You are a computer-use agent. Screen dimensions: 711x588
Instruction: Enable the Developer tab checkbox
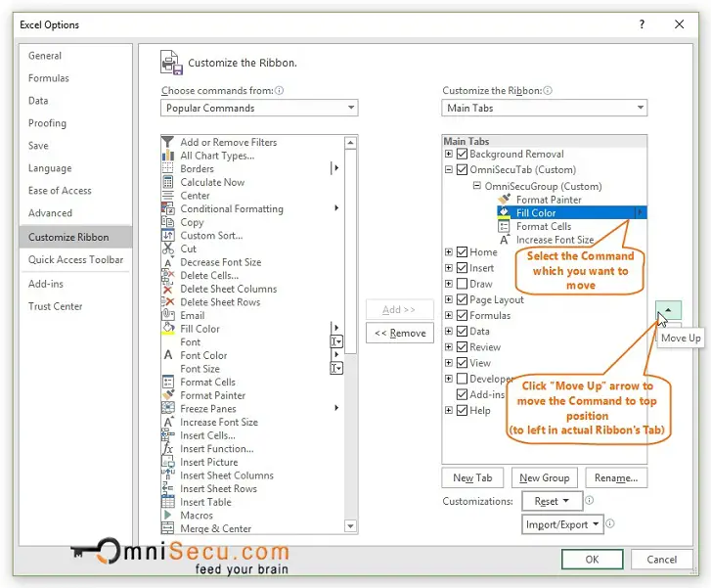(x=462, y=379)
